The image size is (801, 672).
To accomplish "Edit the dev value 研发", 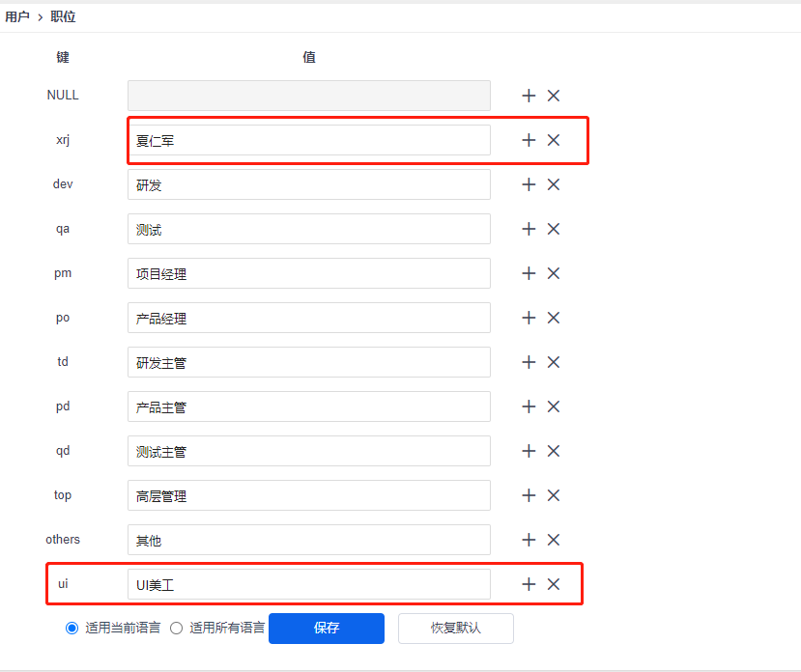I will (309, 184).
